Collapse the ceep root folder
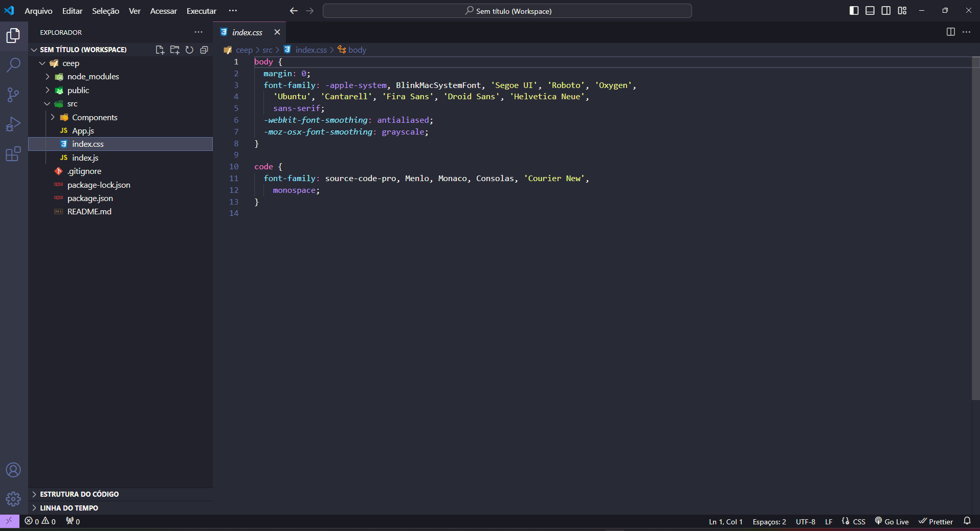The width and height of the screenshot is (980, 531). coord(42,63)
